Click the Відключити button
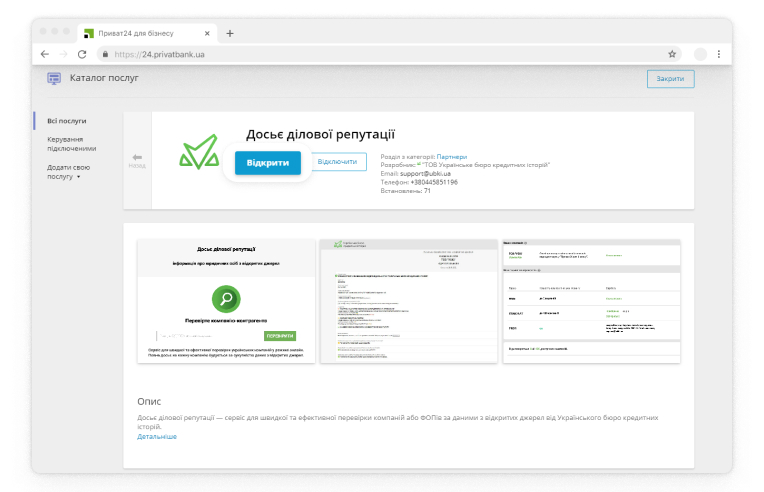 pyautogui.click(x=337, y=162)
